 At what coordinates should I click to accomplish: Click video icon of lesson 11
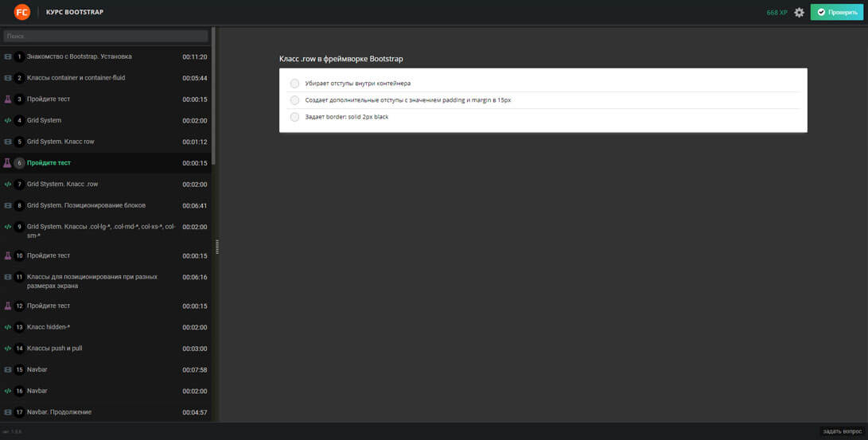click(8, 277)
